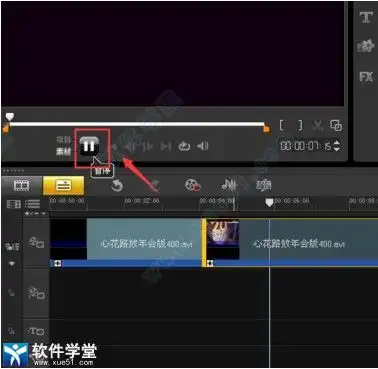
Task: Open the Sound Mixer
Action: 229,185
